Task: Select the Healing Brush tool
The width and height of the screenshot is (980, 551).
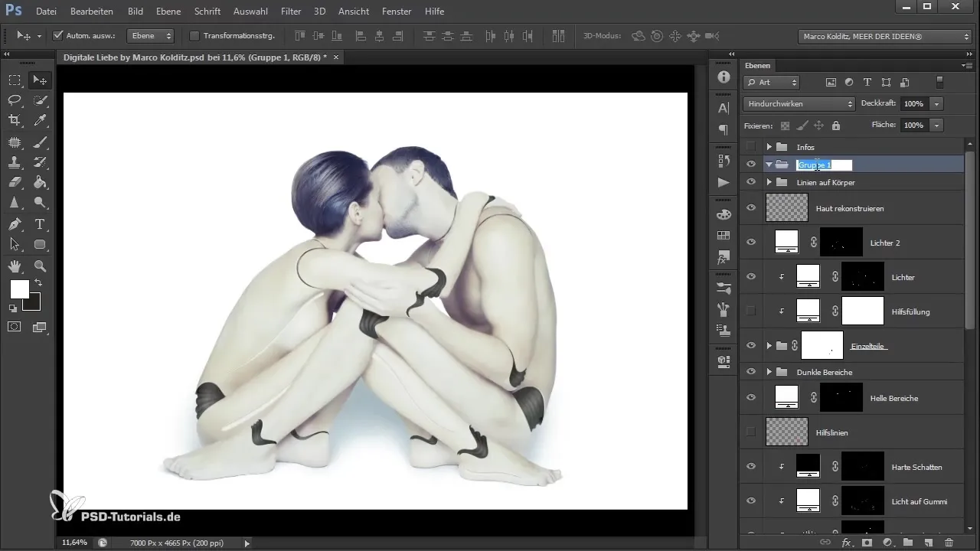Action: point(15,142)
